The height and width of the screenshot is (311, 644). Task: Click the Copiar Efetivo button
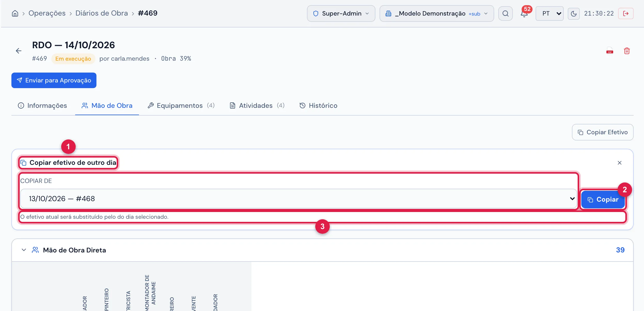point(603,132)
